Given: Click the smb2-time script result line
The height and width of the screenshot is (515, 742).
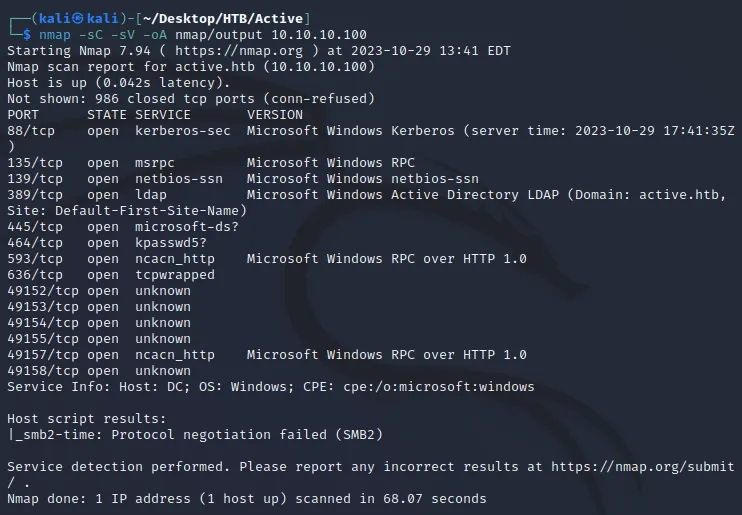Looking at the screenshot, I should pyautogui.click(x=195, y=435).
